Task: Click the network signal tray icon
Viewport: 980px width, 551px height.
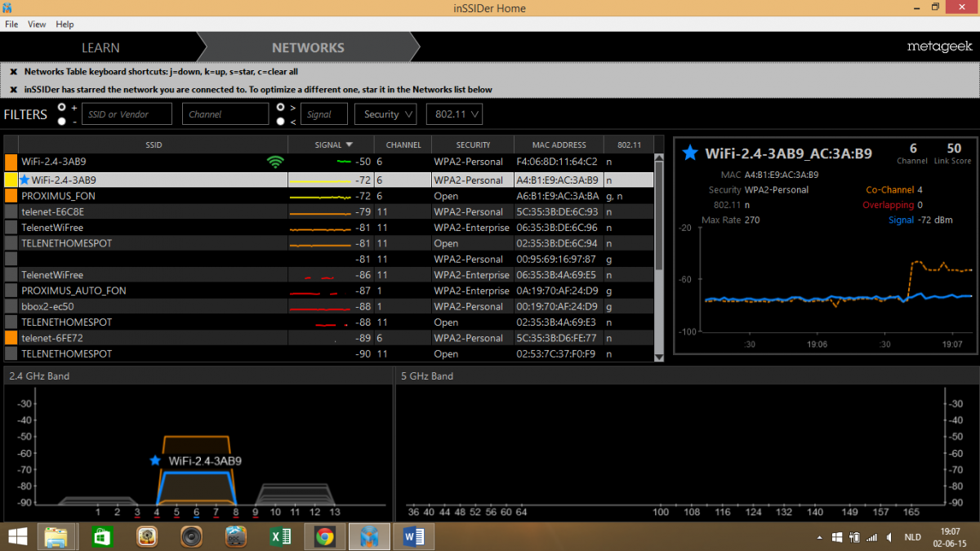Action: 872,537
